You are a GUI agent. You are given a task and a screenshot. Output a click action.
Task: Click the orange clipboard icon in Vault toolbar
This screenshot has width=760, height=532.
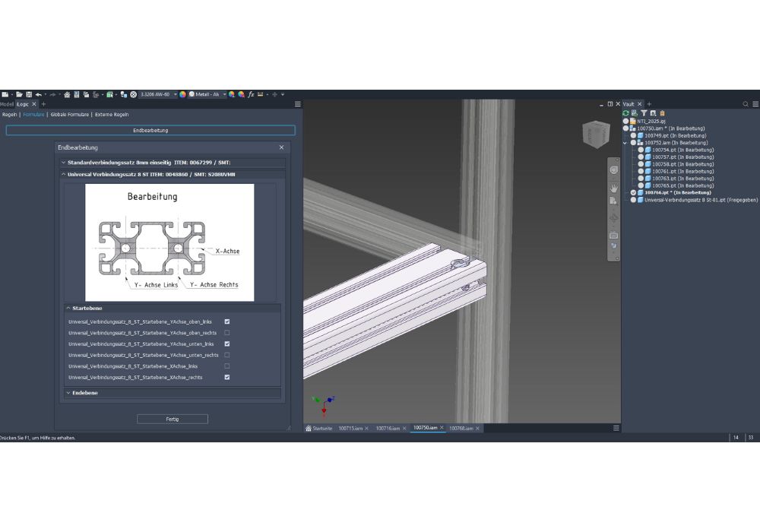(x=662, y=113)
